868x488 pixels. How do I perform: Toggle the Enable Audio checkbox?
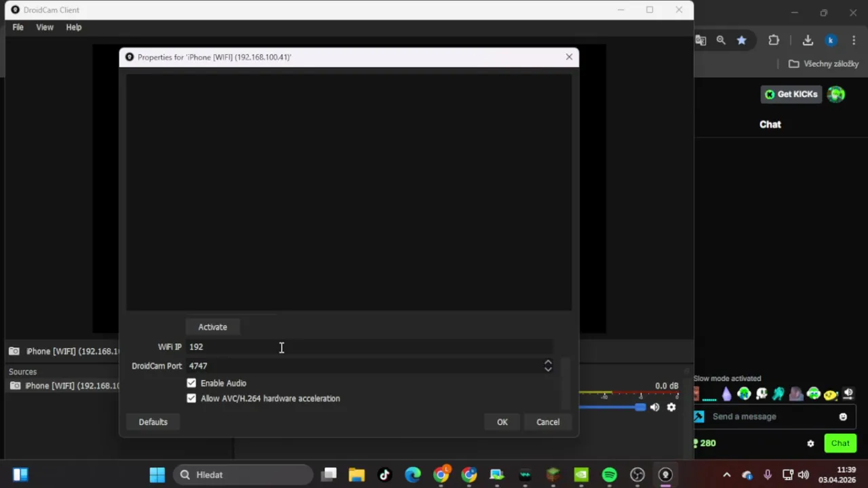click(x=191, y=383)
